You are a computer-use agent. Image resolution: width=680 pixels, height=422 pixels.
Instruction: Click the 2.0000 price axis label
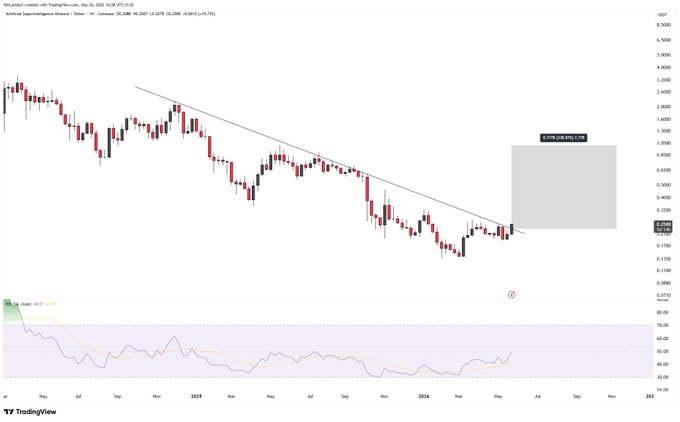pos(664,107)
